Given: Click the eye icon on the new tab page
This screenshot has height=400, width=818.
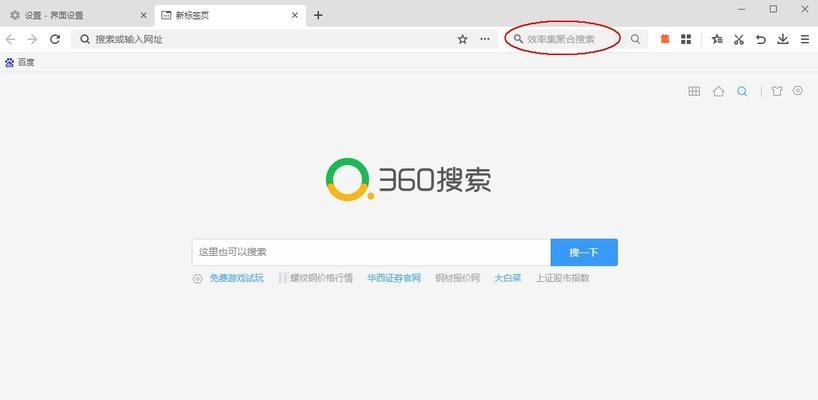Looking at the screenshot, I should click(x=798, y=90).
